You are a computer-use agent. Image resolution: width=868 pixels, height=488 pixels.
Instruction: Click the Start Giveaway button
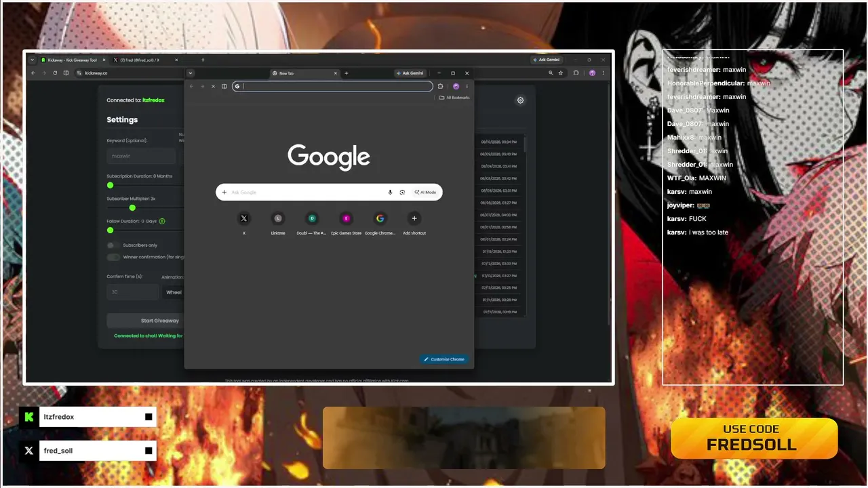[145, 321]
